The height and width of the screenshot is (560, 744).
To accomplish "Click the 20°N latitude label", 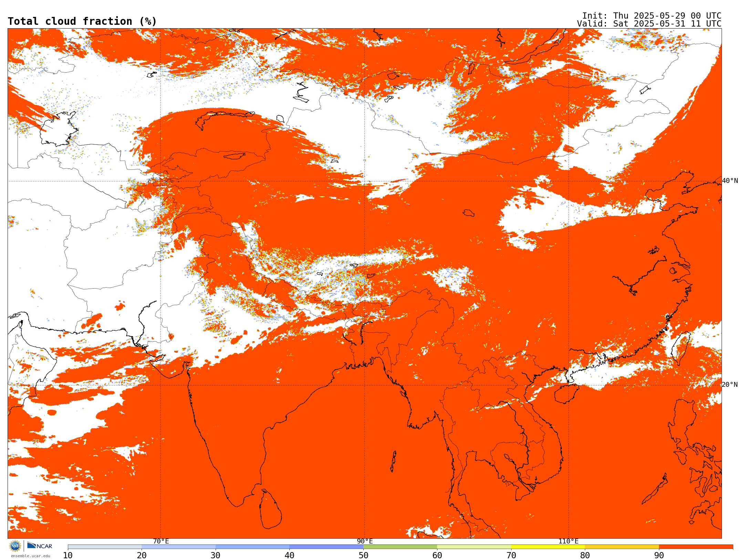I will pyautogui.click(x=730, y=385).
